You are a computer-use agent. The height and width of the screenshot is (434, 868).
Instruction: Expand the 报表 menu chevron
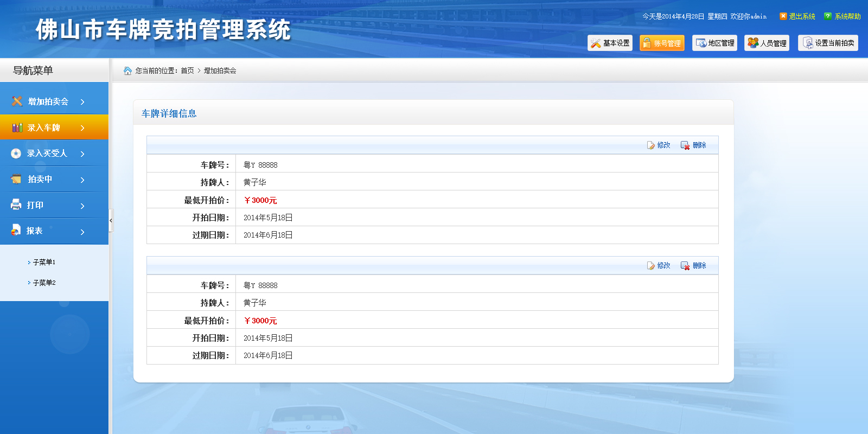[x=82, y=232]
